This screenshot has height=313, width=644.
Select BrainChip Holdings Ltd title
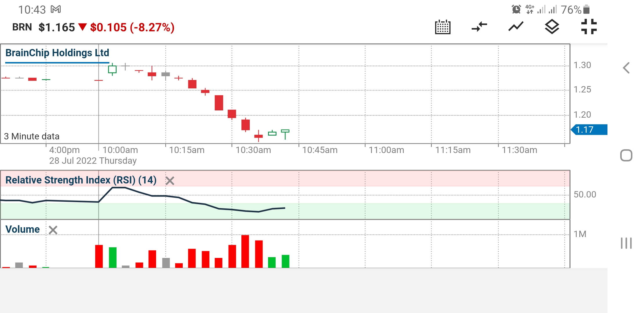pos(57,53)
